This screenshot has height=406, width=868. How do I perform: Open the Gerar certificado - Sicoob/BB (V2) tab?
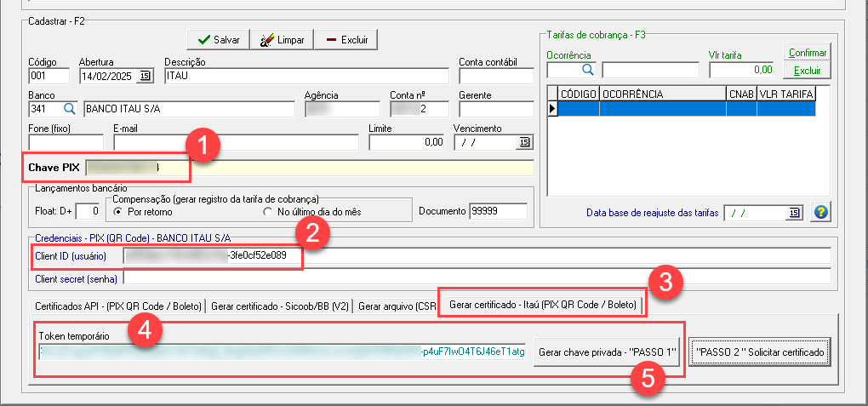coord(280,306)
